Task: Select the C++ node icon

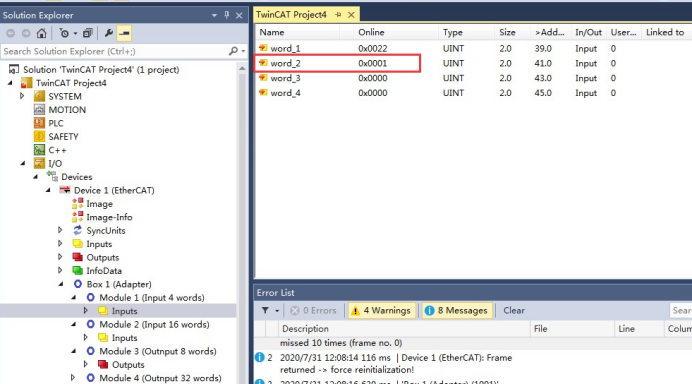Action: pyautogui.click(x=39, y=150)
